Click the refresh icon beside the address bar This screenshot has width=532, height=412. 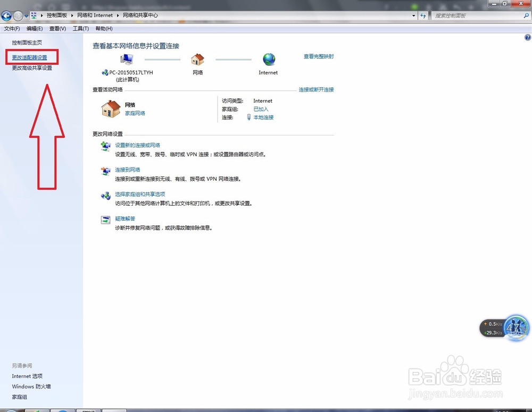423,15
